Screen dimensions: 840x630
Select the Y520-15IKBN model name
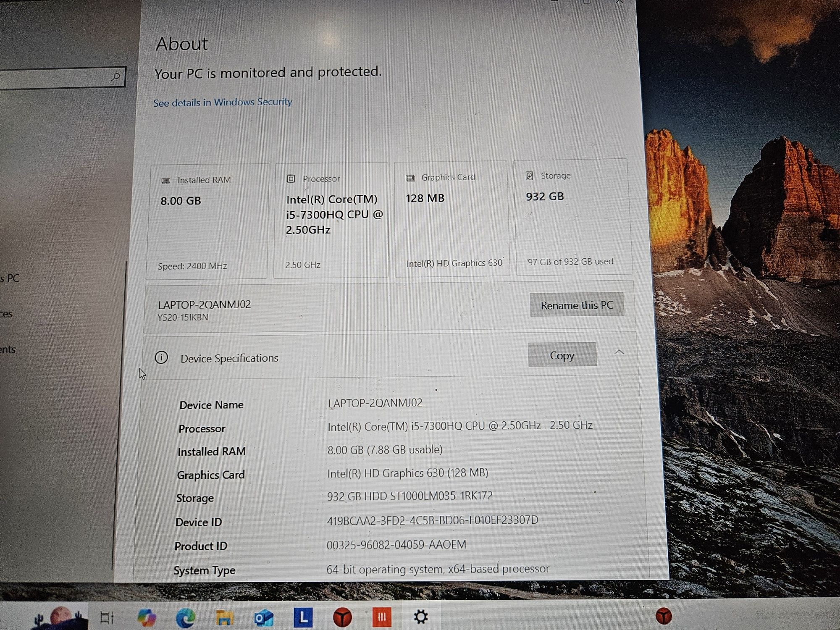[x=183, y=317]
